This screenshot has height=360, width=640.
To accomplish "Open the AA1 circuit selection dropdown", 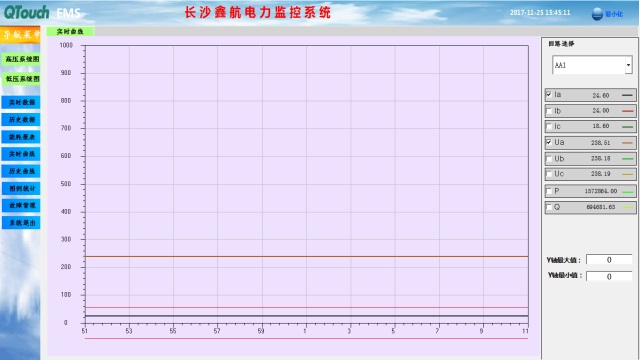I will click(629, 65).
